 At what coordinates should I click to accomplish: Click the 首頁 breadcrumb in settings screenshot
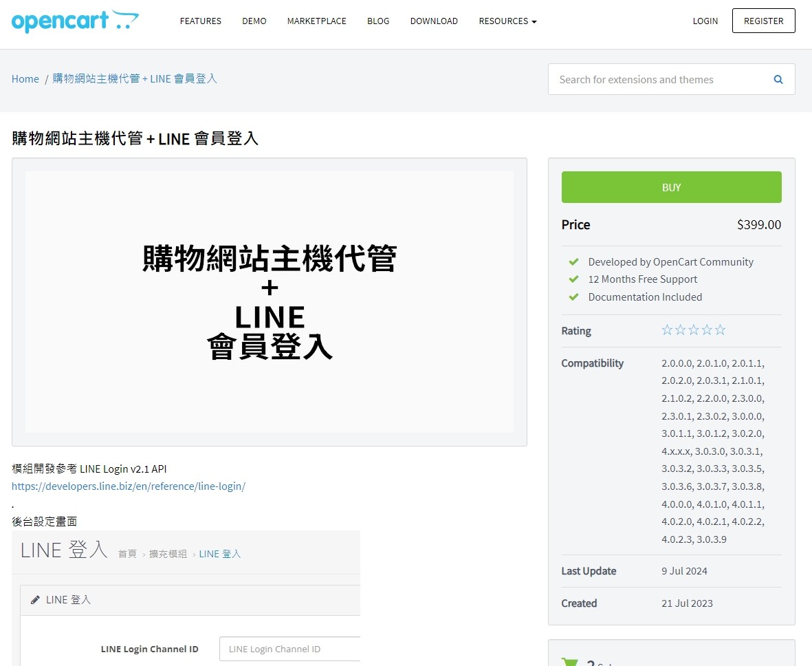[127, 554]
